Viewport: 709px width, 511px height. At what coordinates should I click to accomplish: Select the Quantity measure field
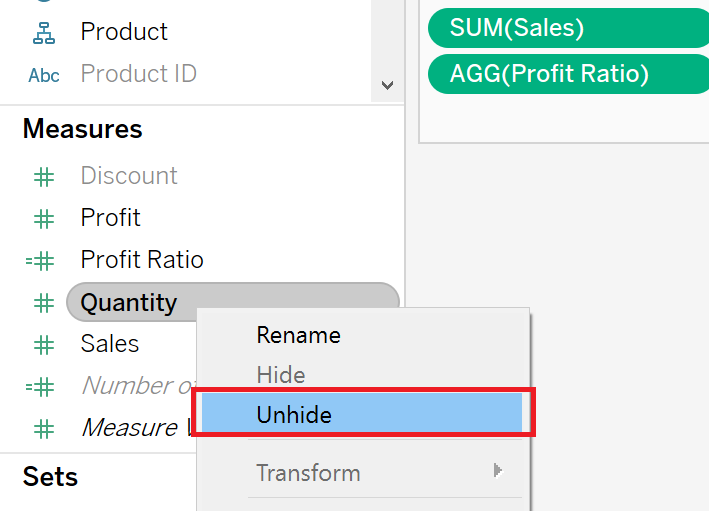(129, 303)
